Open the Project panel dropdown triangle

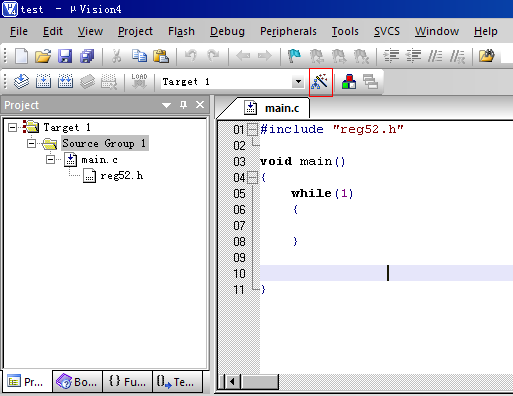point(166,105)
